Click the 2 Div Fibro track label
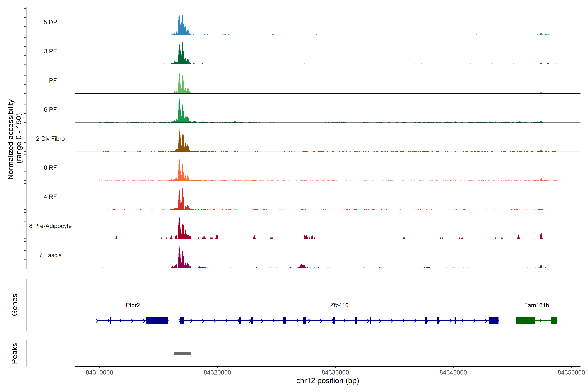This screenshot has width=588, height=392. click(50, 139)
